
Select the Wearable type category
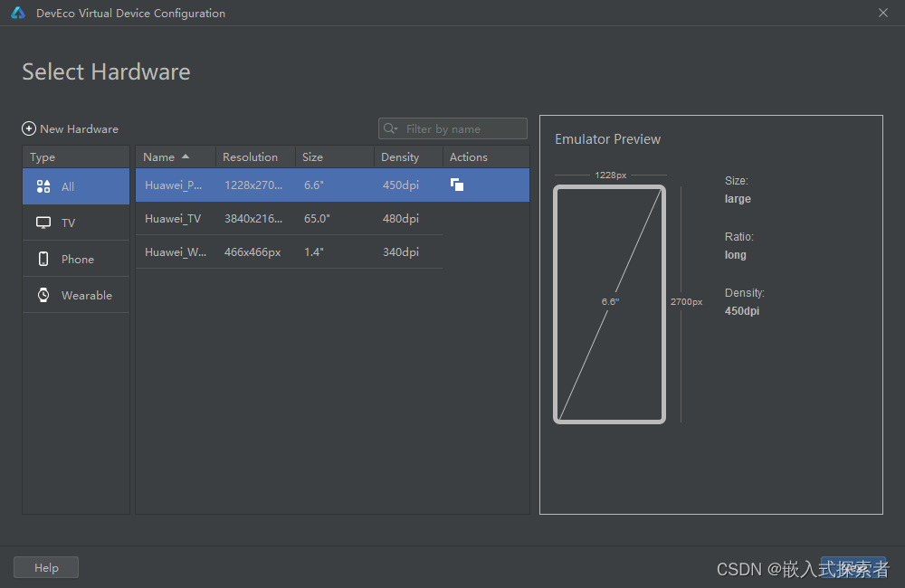tap(76, 296)
